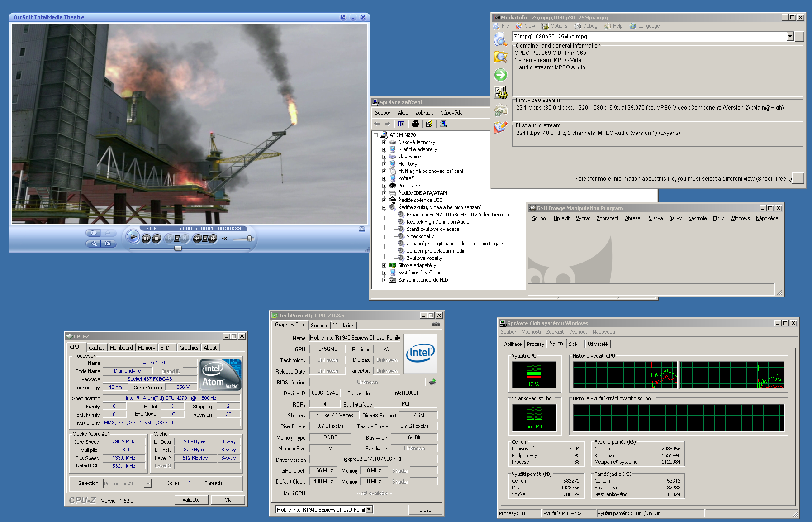Expand Diskové jednotky in device tree
This screenshot has height=522, width=812.
point(384,142)
